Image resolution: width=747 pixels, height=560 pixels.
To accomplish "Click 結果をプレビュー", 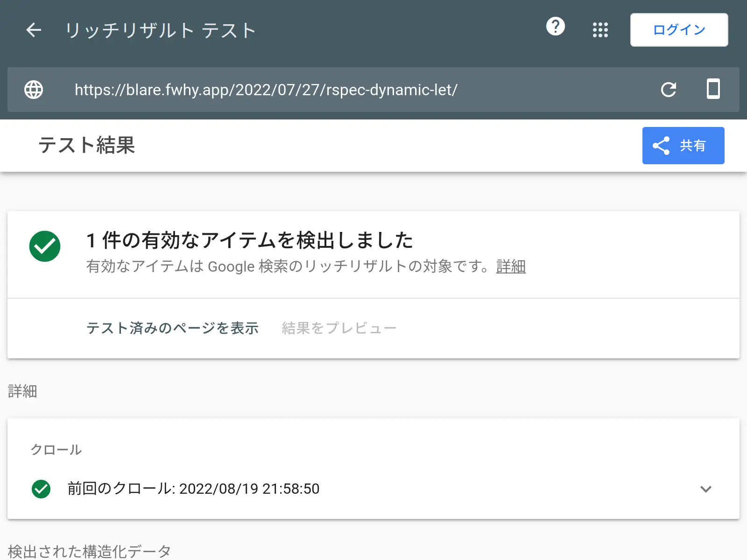I will pyautogui.click(x=339, y=328).
